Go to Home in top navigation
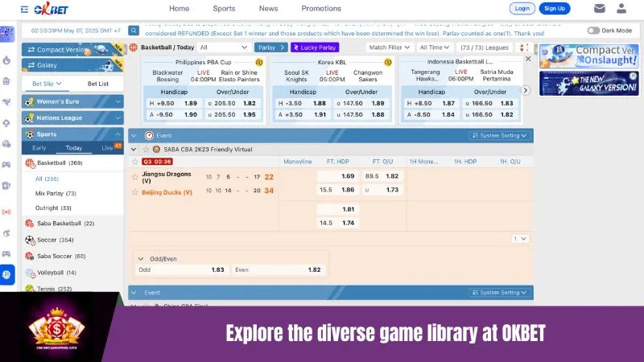The image size is (644, 362). pos(179,8)
